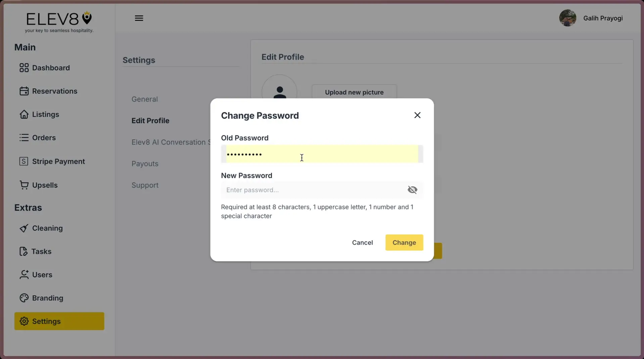Click the Reservations calendar icon
The image size is (644, 359).
[x=23, y=91]
